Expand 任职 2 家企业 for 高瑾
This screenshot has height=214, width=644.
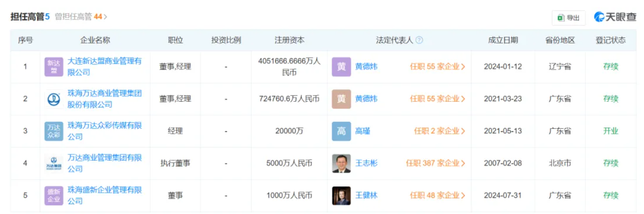click(x=440, y=131)
